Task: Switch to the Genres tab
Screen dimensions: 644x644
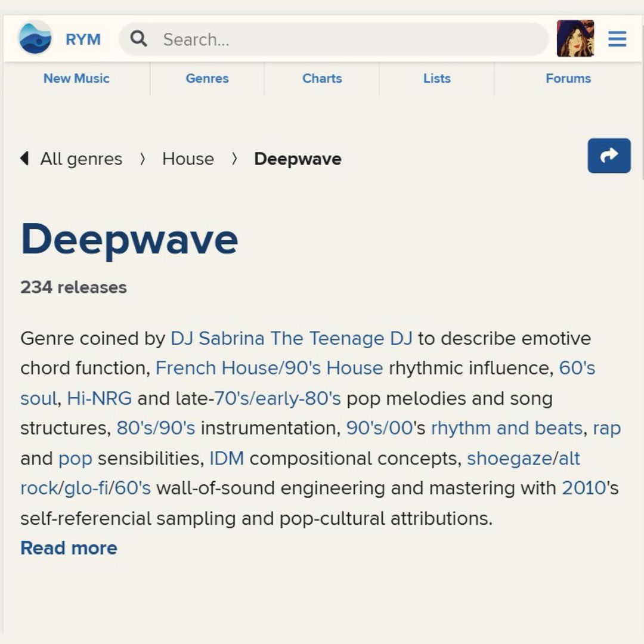Action: click(x=207, y=79)
